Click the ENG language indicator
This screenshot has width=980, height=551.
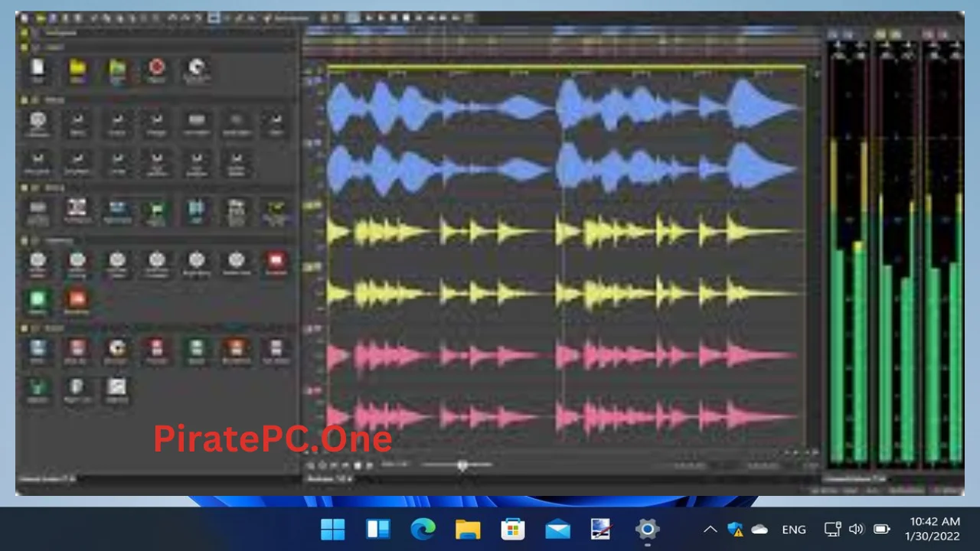(x=794, y=529)
